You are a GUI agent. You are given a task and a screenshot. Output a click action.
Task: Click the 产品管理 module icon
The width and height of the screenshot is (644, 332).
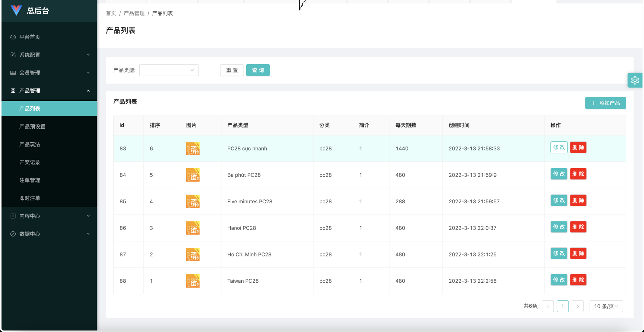[x=13, y=90]
